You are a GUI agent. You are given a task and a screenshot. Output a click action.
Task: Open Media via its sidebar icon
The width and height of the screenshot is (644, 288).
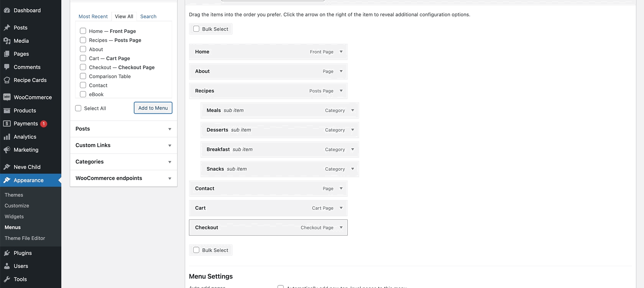tap(7, 41)
